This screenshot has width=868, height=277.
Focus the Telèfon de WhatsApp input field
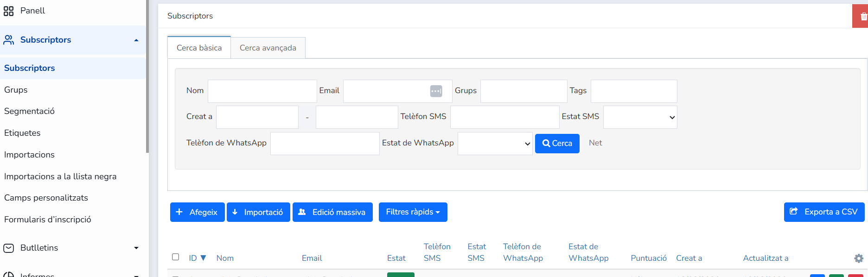(325, 144)
